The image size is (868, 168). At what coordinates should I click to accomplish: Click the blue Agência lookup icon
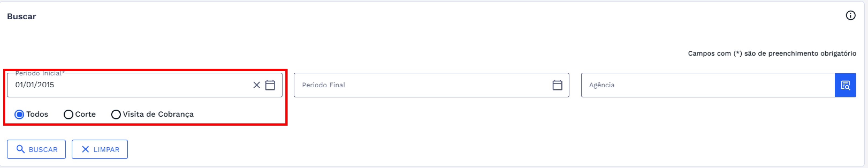click(x=845, y=85)
